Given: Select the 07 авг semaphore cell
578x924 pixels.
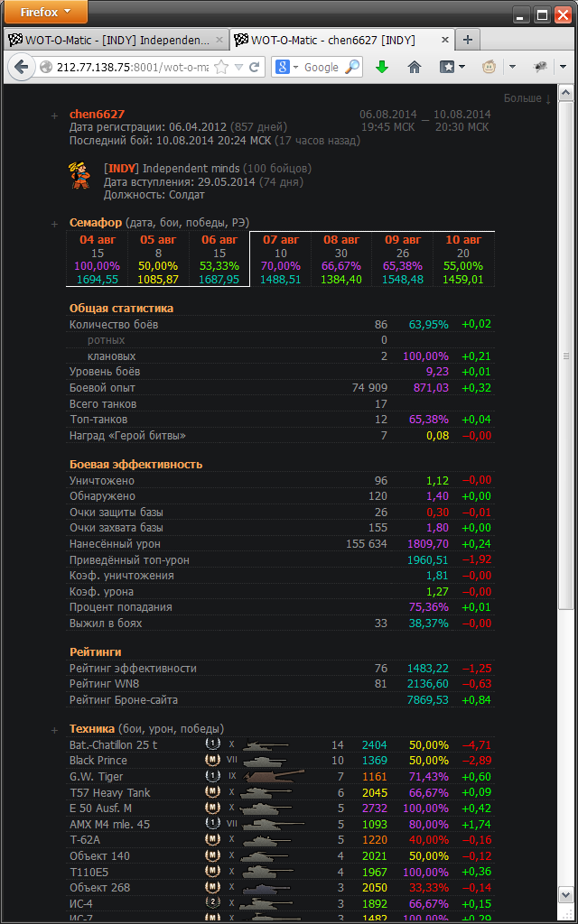Looking at the screenshot, I should tap(280, 260).
